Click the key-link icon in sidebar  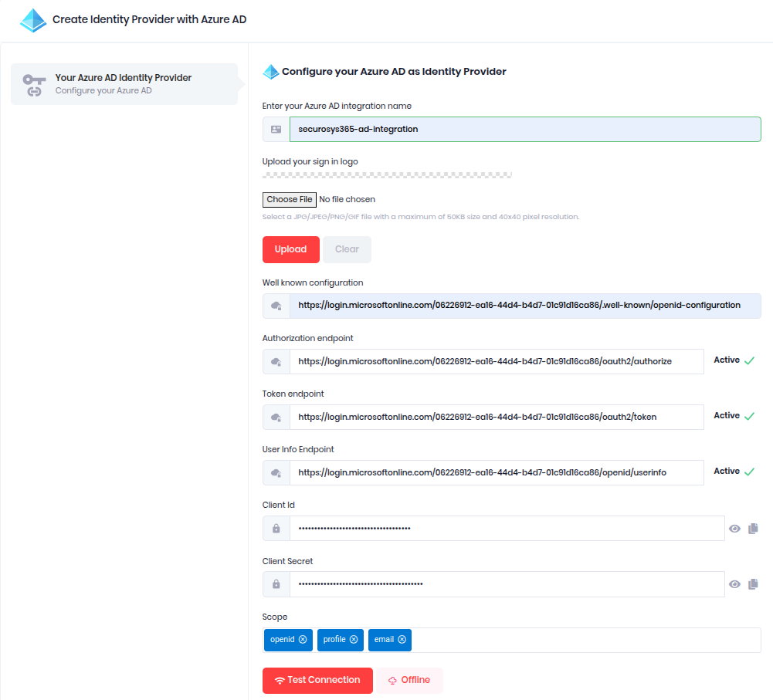34,84
